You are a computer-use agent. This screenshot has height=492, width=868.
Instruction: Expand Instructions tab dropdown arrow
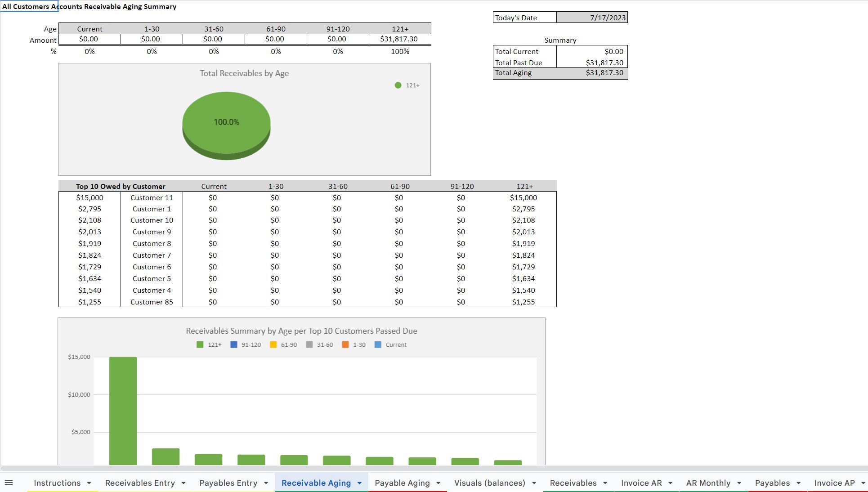[x=89, y=483]
